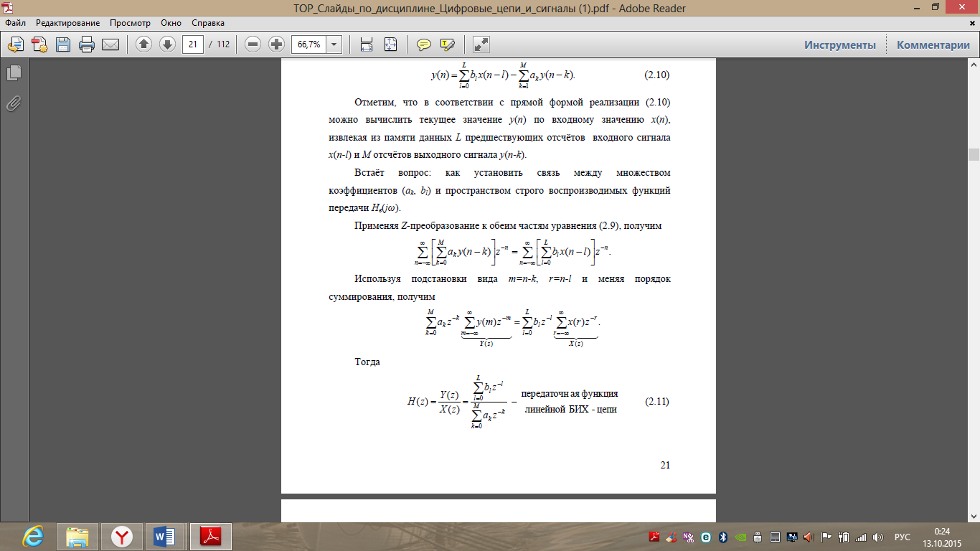Open network signal tray icon
This screenshot has height=551, width=980.
click(861, 537)
